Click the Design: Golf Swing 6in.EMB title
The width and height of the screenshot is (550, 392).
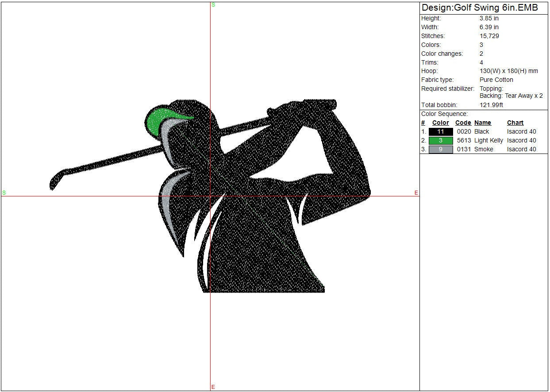[x=480, y=8]
